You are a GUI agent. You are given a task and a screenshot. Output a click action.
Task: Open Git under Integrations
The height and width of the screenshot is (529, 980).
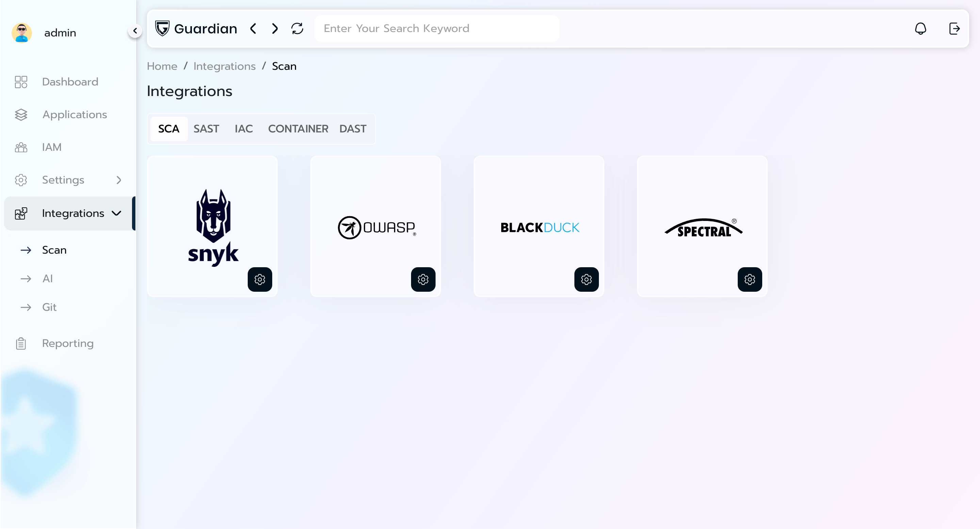[49, 307]
